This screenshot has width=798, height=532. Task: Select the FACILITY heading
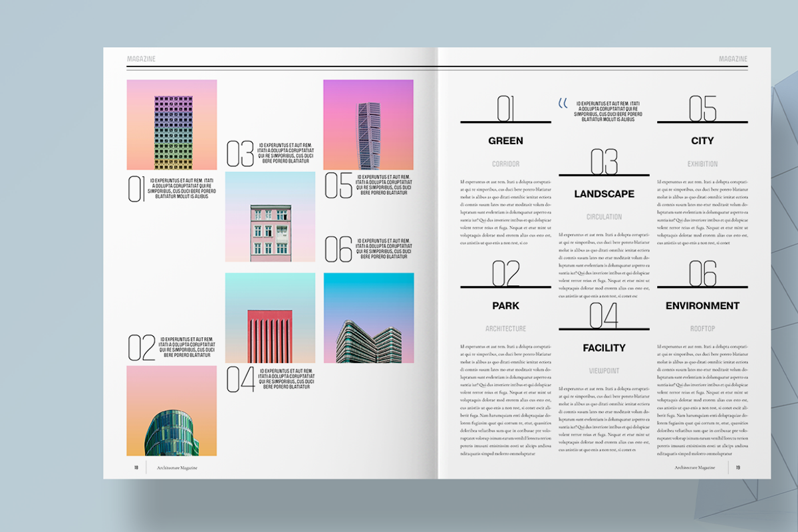click(x=604, y=347)
